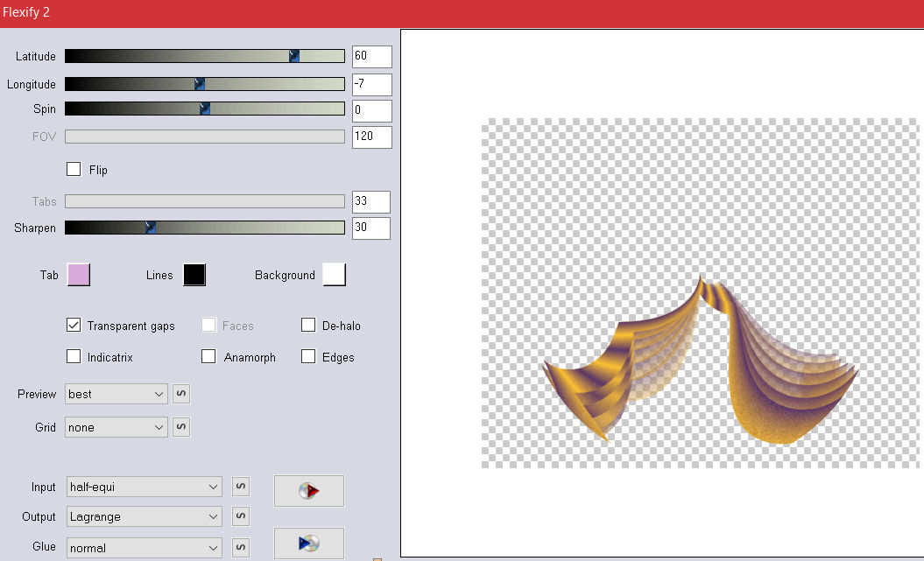Click the S button next to Preview

[181, 394]
